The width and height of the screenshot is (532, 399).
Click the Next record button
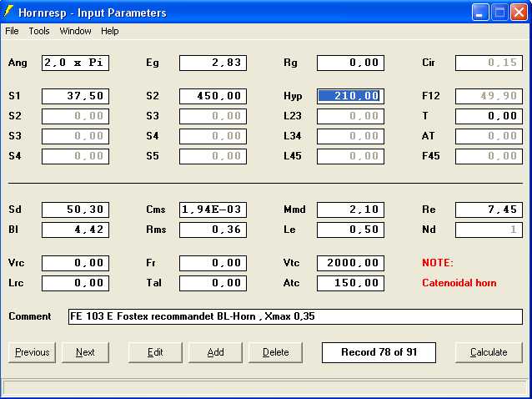pyautogui.click(x=85, y=352)
